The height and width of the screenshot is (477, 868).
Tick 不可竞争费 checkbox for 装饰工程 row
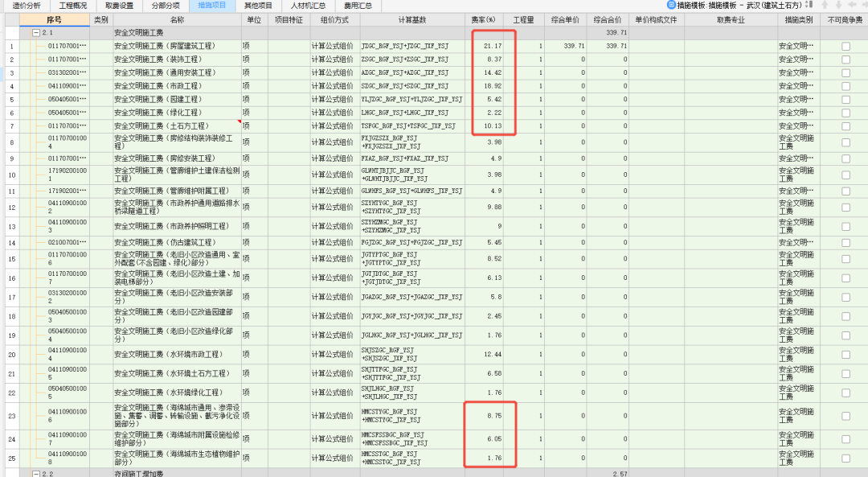coord(845,60)
